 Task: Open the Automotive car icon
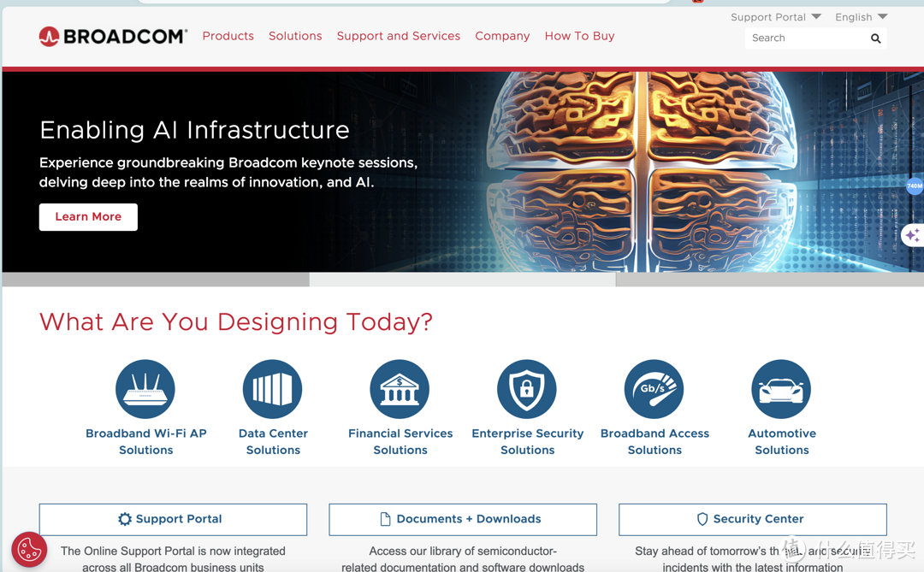pyautogui.click(x=781, y=389)
